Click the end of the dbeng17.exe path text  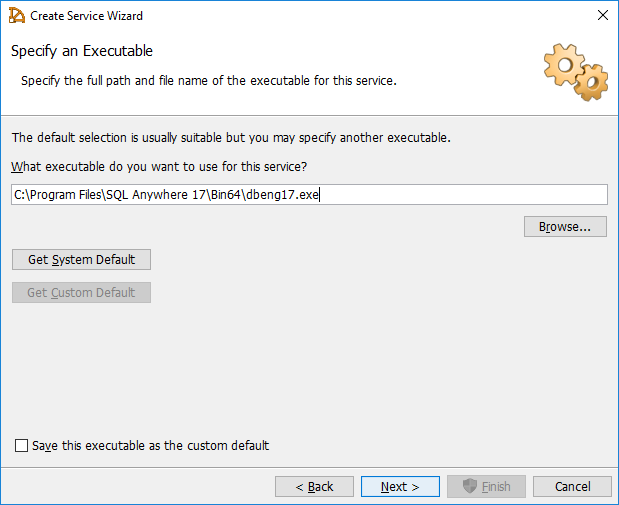[x=319, y=195]
